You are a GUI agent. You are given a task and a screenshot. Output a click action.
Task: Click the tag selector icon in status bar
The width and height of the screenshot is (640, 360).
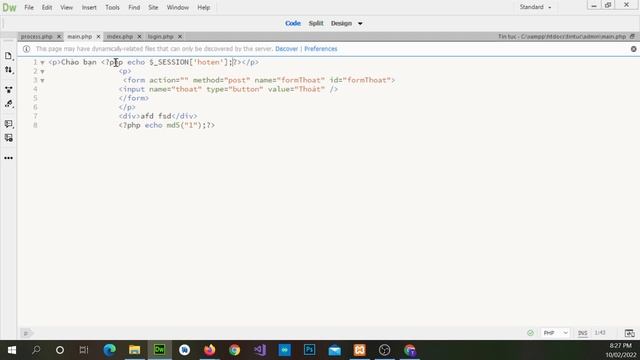[26, 333]
